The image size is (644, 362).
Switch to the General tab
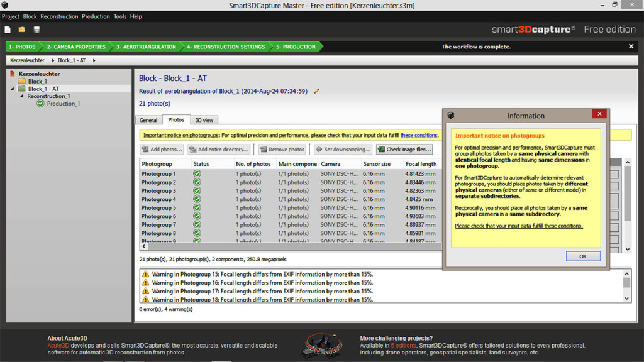[x=148, y=120]
